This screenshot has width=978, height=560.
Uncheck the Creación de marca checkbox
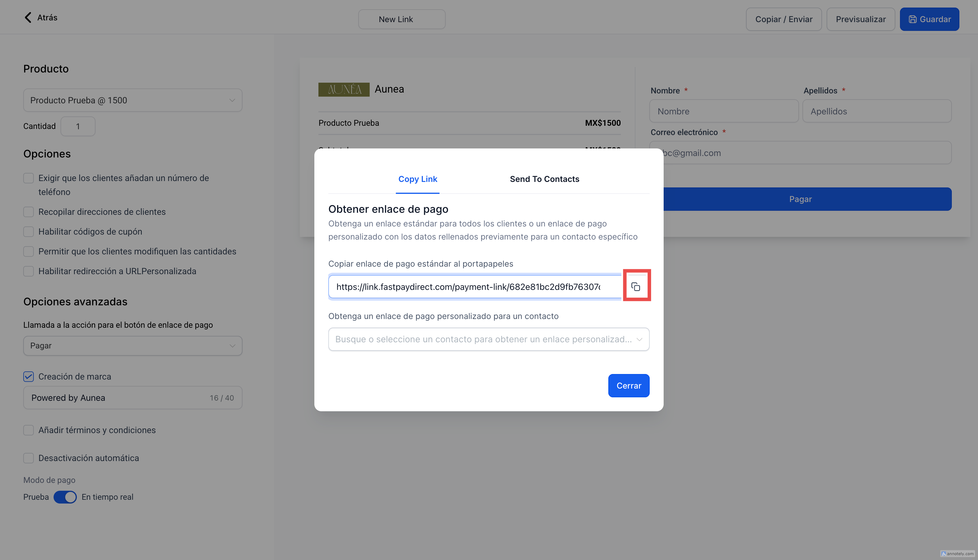click(x=29, y=377)
